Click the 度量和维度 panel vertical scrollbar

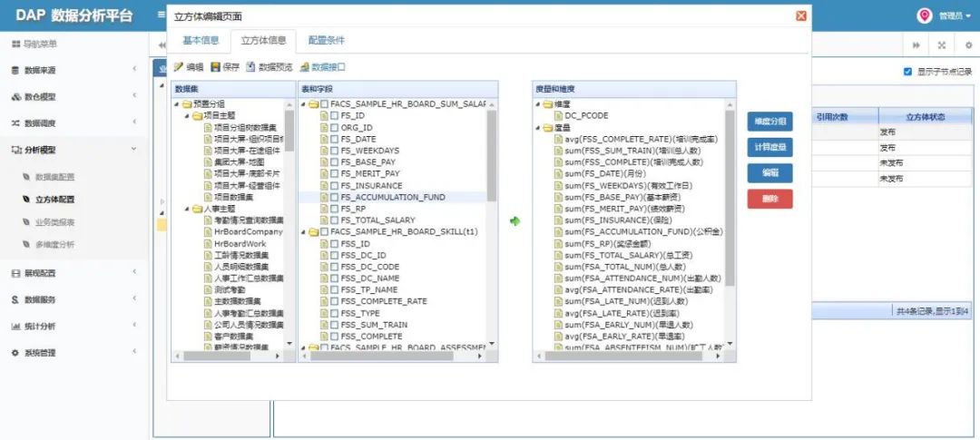pos(730,199)
